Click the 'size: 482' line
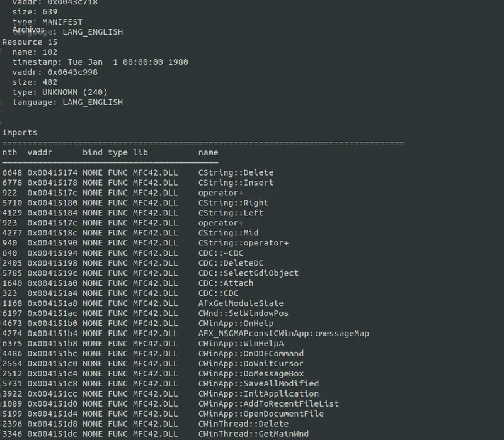Screen dimensions: 504x440 35,82
